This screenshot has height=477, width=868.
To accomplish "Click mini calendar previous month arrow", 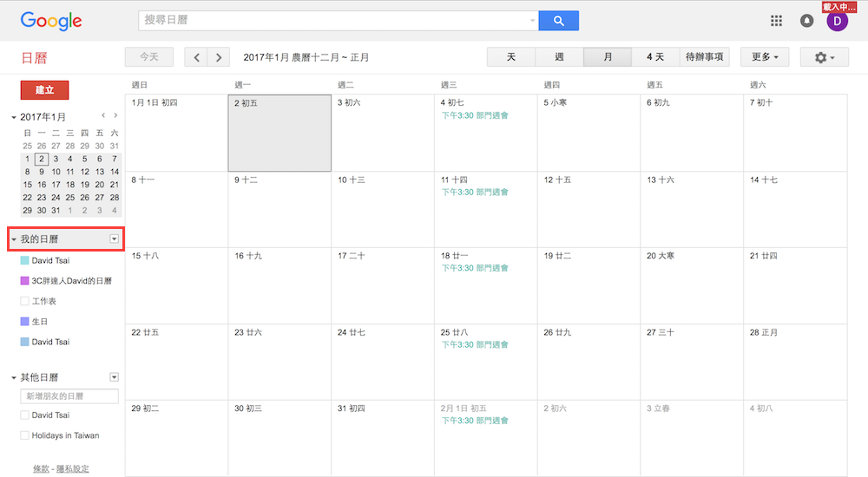I will pos(103,115).
